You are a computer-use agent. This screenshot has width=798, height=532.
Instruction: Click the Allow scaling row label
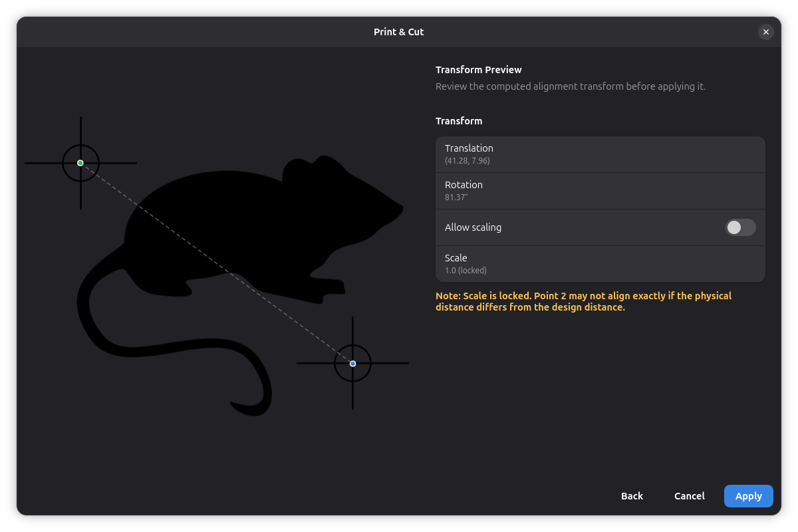[473, 227]
